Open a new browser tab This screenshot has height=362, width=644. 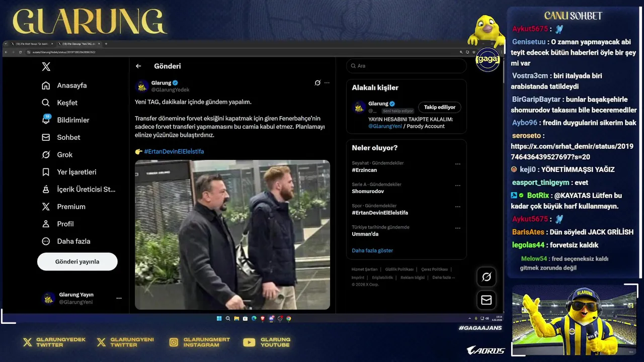(x=106, y=44)
